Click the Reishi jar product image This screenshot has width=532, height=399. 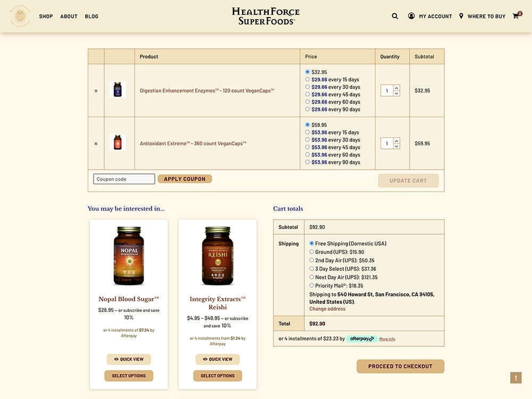point(218,256)
